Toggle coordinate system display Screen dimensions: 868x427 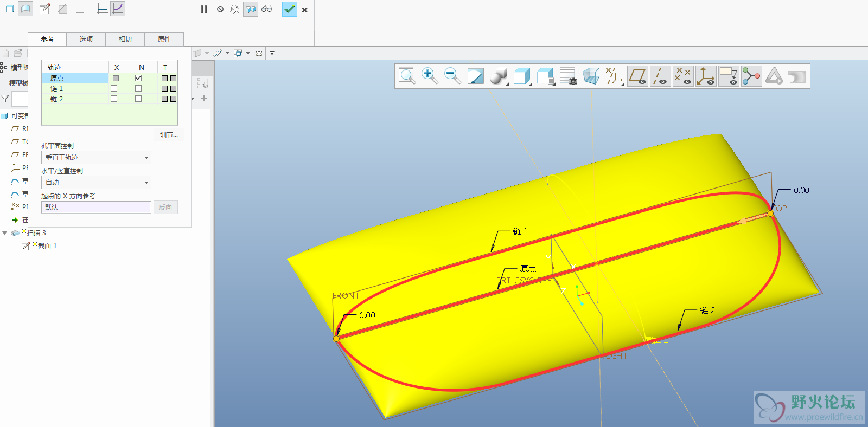click(x=706, y=76)
